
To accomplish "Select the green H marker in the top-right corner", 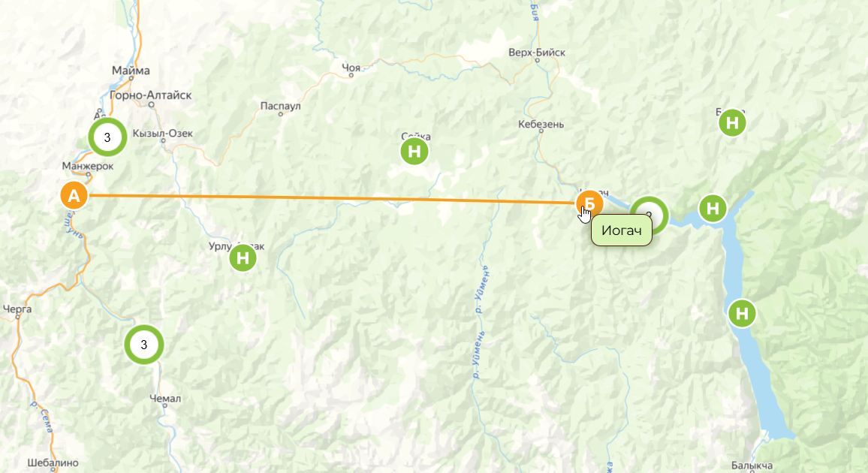I will click(732, 122).
